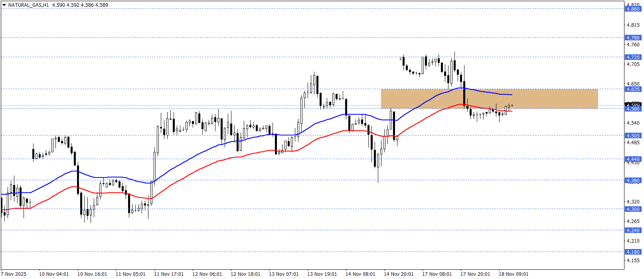Image resolution: width=644 pixels, height=279 pixels.
Task: Click the NATURAL_GAS,H1 chart title text
Action: pyautogui.click(x=28, y=5)
